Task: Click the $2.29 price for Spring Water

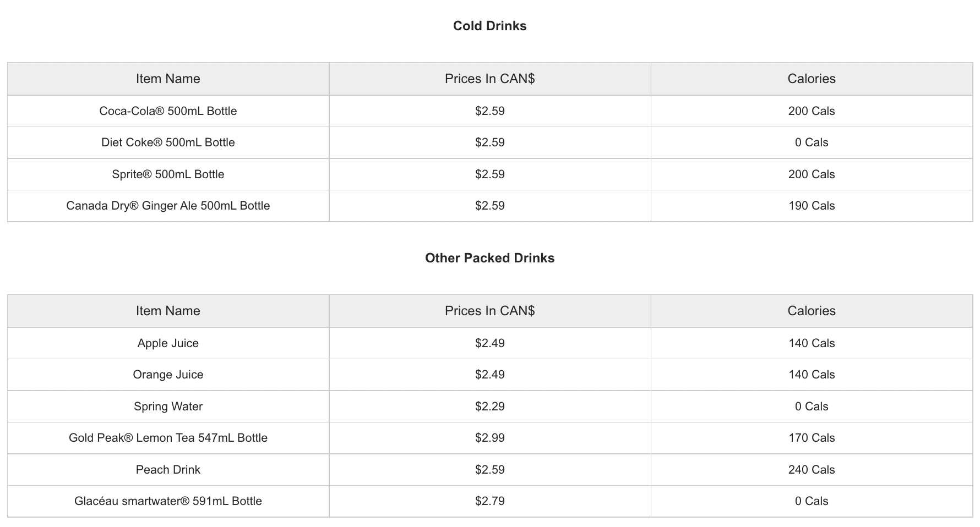Action: [490, 407]
